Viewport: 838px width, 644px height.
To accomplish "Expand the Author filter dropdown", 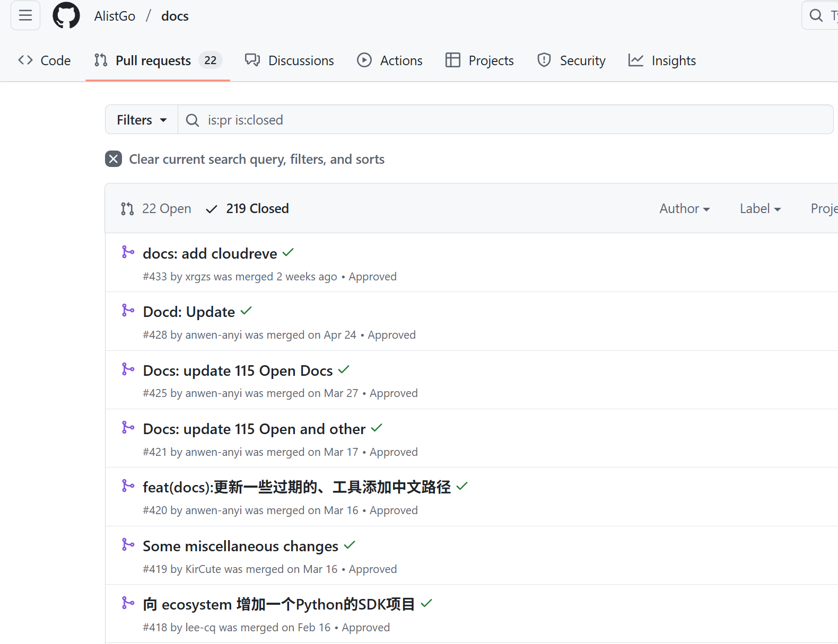I will [x=684, y=209].
